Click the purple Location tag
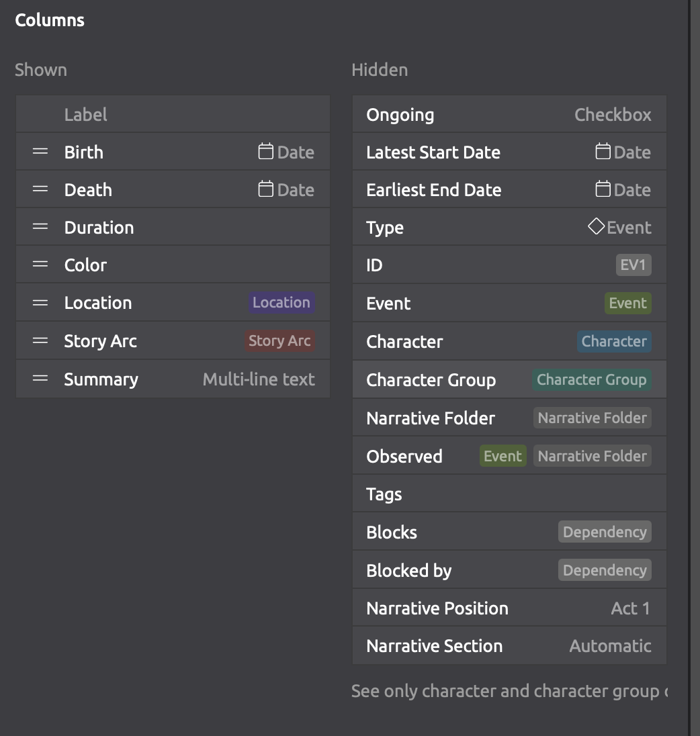Screen dimensions: 700x736 (281, 303)
